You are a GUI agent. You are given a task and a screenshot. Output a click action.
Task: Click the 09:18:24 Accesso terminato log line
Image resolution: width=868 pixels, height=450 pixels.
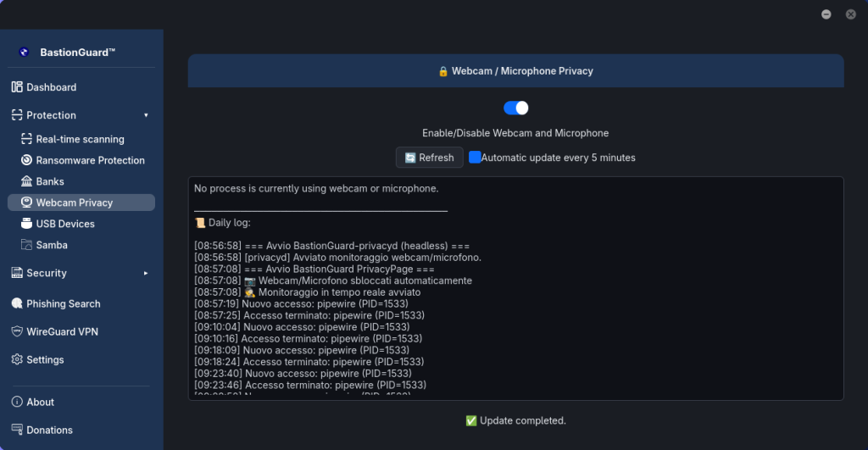[x=309, y=362]
